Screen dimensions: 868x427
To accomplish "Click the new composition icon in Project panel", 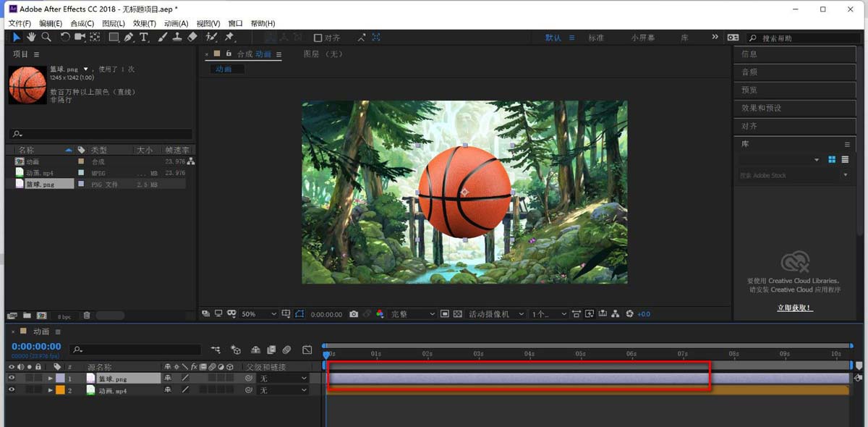I will [x=42, y=316].
